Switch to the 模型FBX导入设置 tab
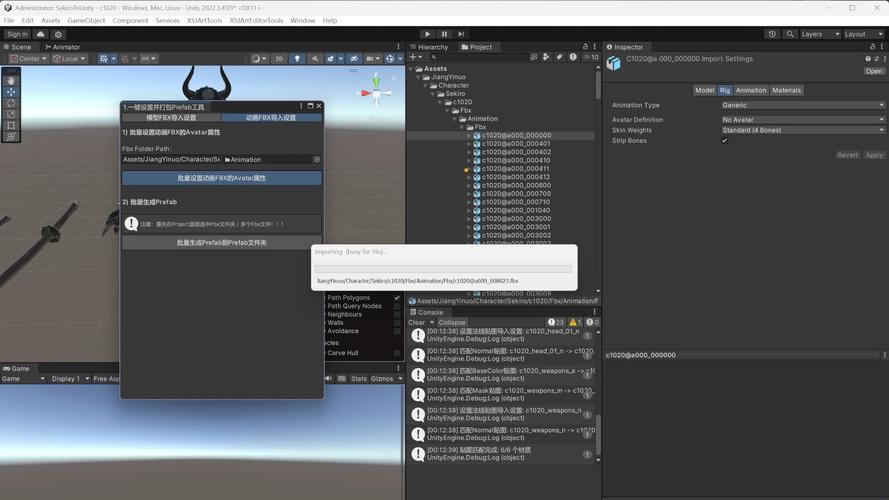This screenshot has height=500, width=889. (171, 117)
